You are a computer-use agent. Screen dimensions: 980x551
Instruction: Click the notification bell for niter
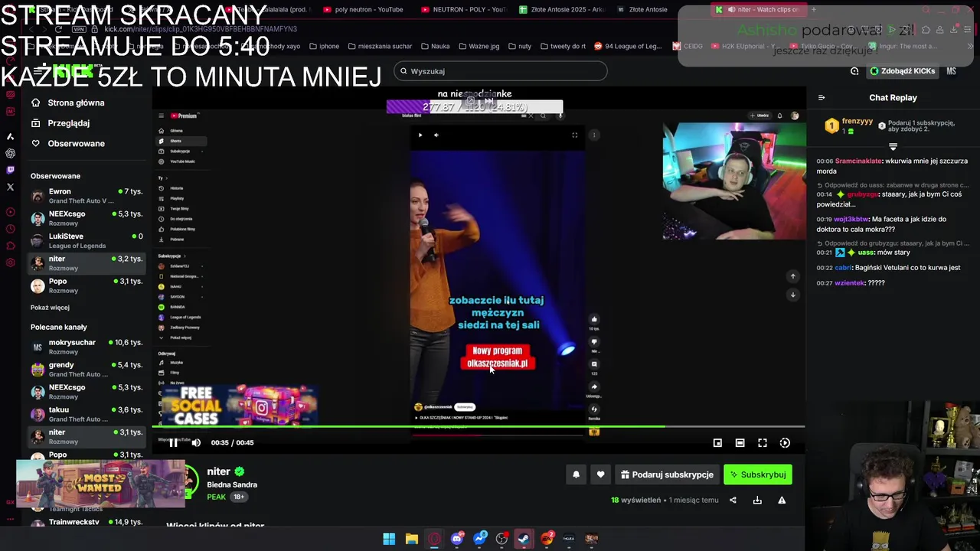[x=577, y=474]
